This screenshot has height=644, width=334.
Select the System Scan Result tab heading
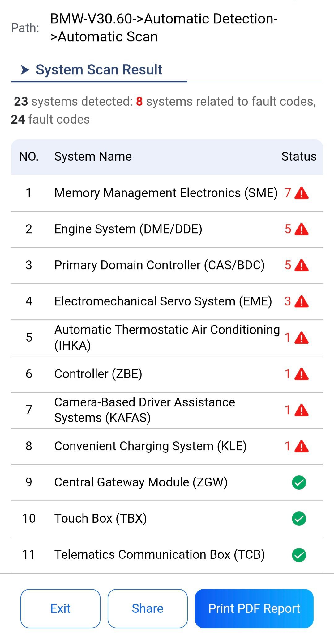tap(99, 70)
